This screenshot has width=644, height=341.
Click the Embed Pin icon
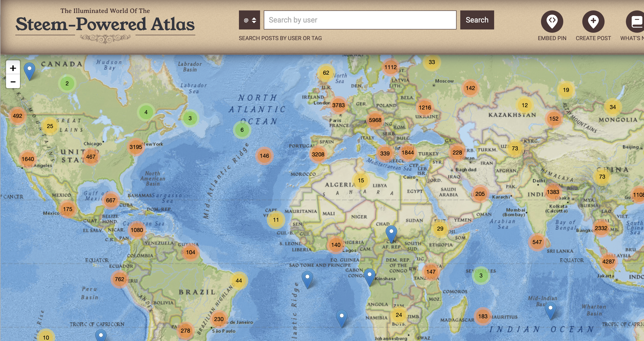(552, 22)
